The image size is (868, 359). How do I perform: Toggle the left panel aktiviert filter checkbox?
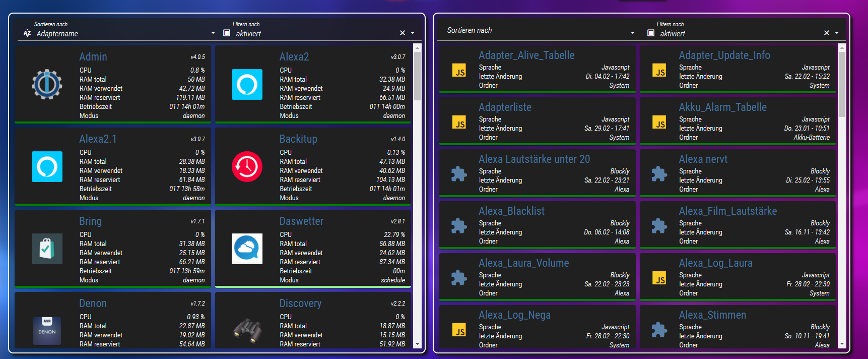click(x=227, y=33)
